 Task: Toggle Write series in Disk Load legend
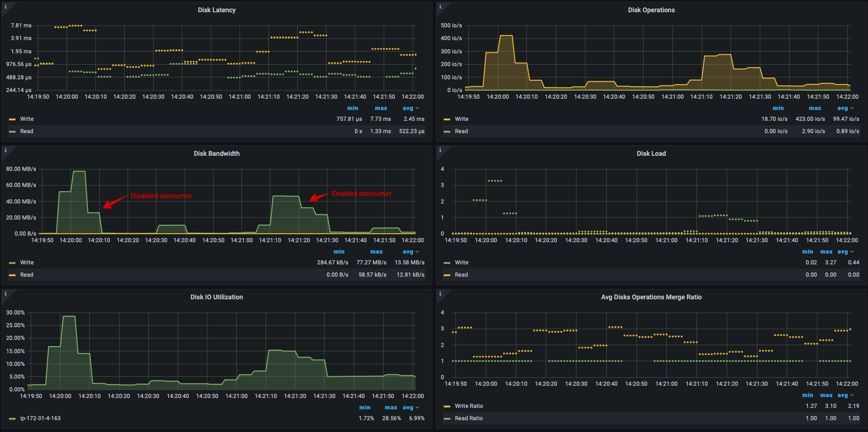tap(462, 263)
